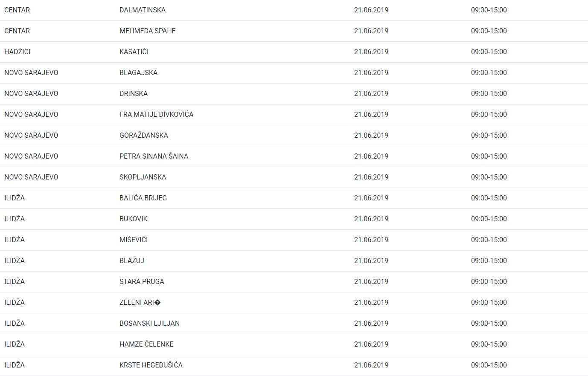This screenshot has width=588, height=376.
Task: Click the DALMATINSKA street cell
Action: click(x=143, y=10)
